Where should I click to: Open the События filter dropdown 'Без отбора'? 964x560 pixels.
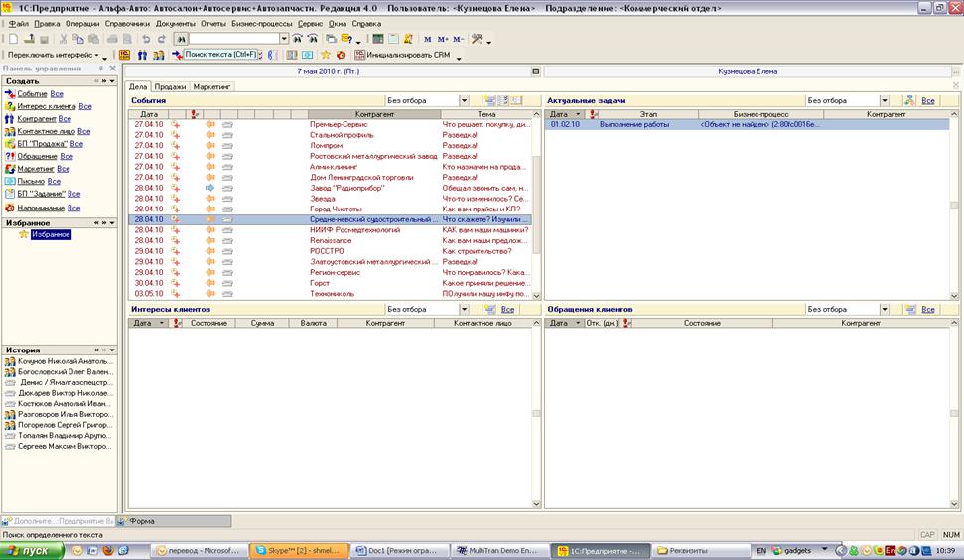tap(464, 100)
